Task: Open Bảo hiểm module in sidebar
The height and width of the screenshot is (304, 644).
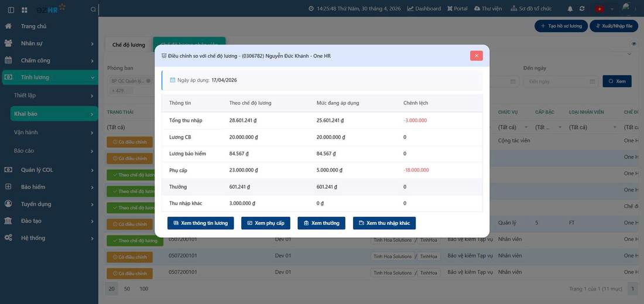Action: (x=49, y=187)
